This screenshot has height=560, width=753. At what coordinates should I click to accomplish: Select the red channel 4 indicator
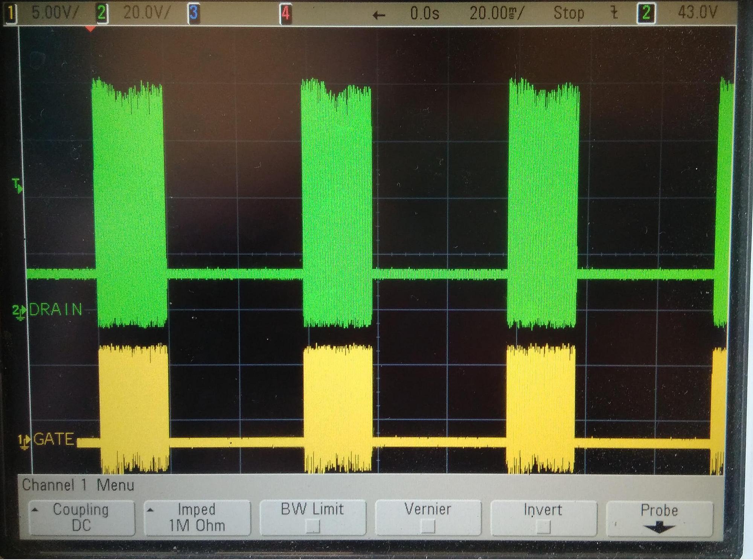click(x=286, y=14)
